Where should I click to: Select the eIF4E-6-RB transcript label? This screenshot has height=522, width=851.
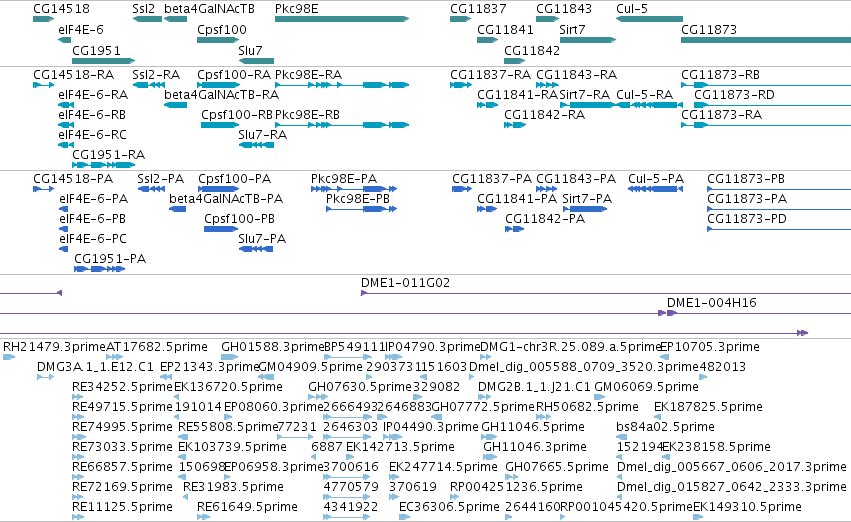[92, 115]
